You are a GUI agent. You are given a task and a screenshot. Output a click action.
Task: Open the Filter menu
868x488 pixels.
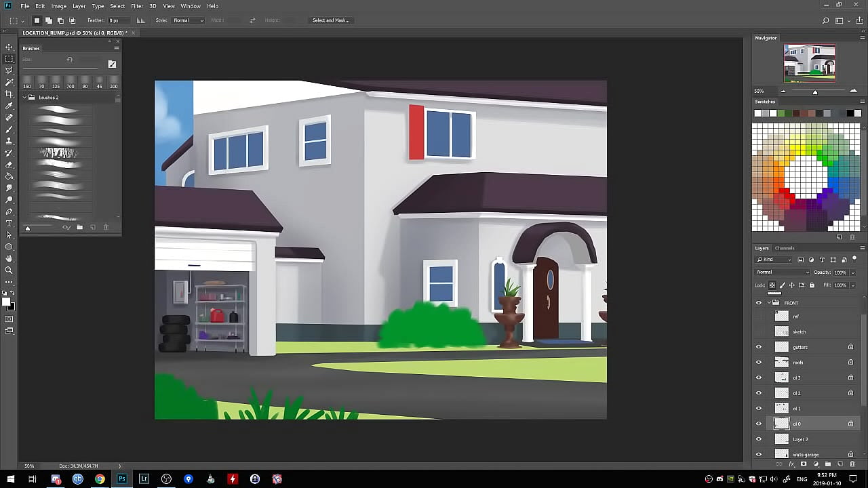click(x=137, y=6)
